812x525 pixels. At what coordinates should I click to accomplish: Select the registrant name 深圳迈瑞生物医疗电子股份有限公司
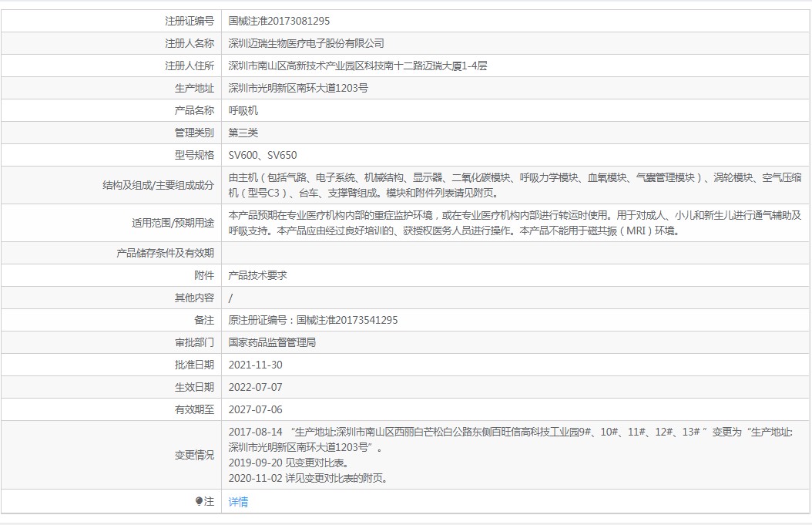pyautogui.click(x=306, y=43)
